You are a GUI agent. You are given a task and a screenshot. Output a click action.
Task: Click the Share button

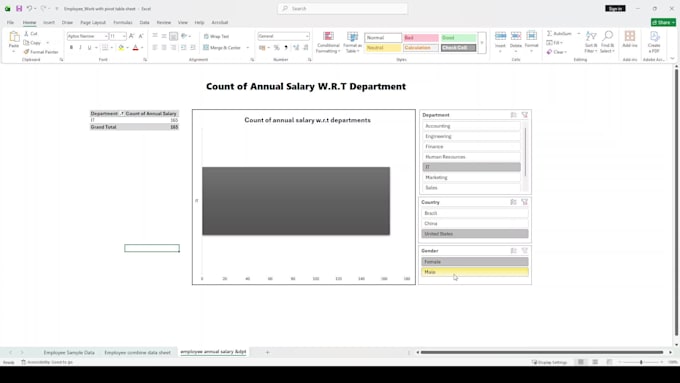coord(663,23)
